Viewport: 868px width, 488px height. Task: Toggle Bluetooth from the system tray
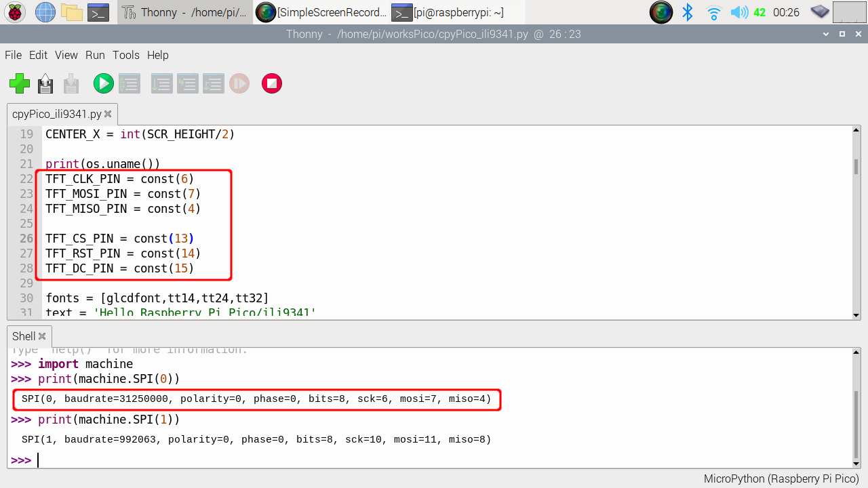[x=688, y=12]
